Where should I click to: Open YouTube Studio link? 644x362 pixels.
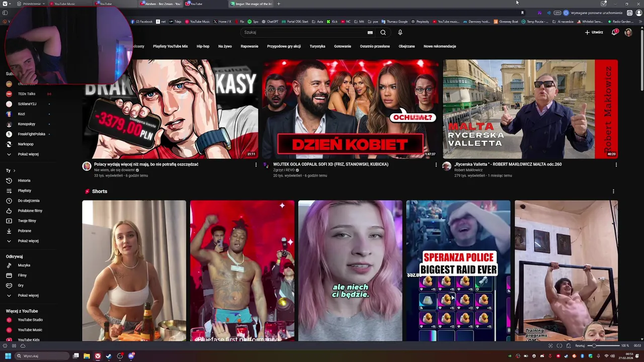(30, 320)
